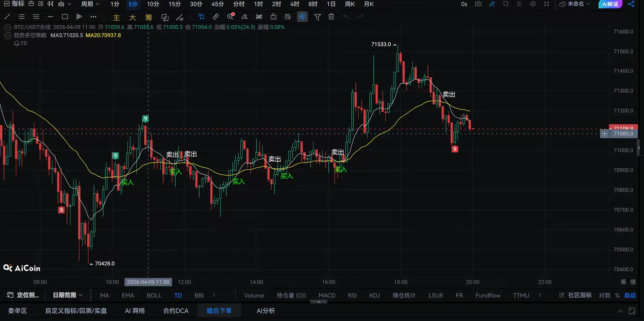Open the AI分析 tab
The width and height of the screenshot is (644, 321).
(266, 311)
